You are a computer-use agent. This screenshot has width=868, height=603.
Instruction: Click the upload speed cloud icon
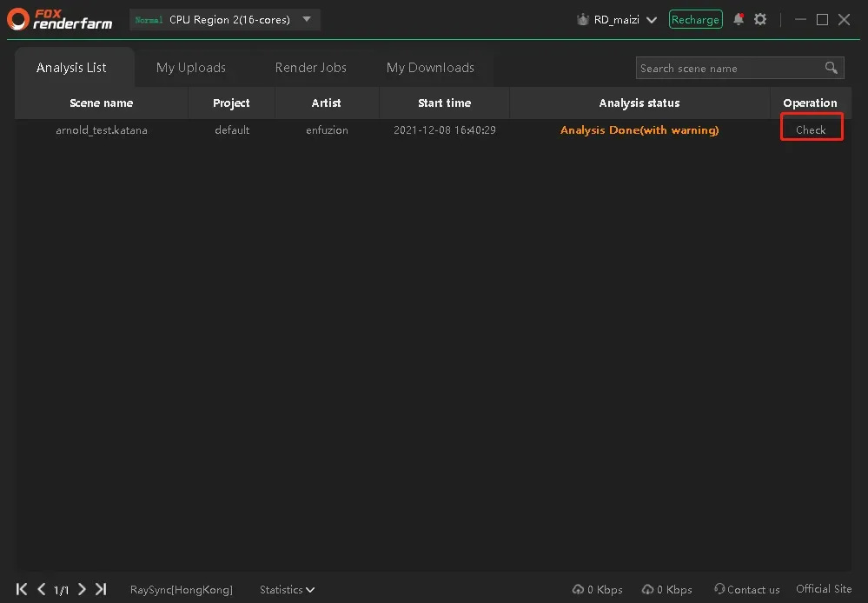pos(578,589)
